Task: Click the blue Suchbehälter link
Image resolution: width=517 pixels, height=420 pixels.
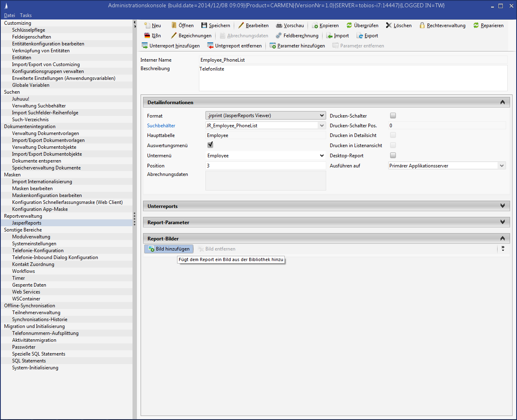Action: 161,126
